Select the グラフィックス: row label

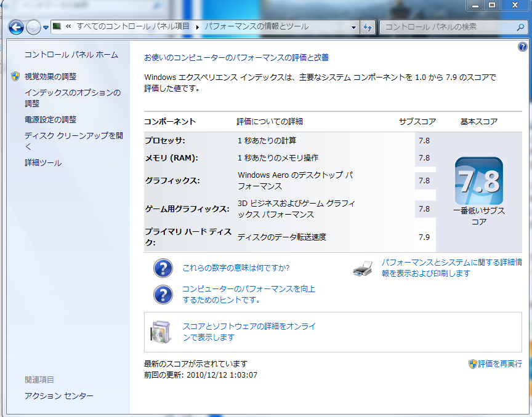[172, 180]
